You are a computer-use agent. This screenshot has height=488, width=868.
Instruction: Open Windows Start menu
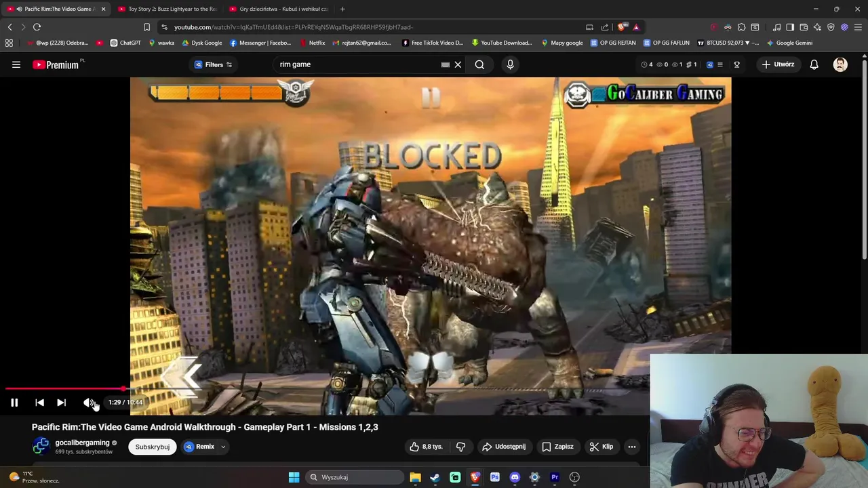pyautogui.click(x=294, y=477)
